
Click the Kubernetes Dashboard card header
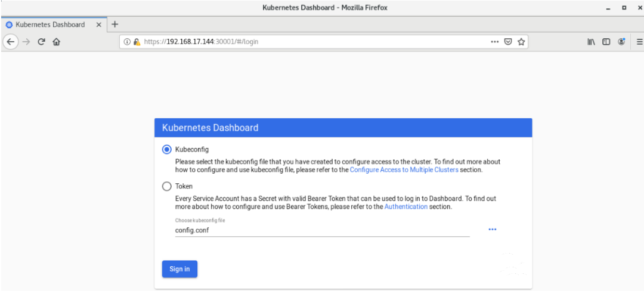343,128
